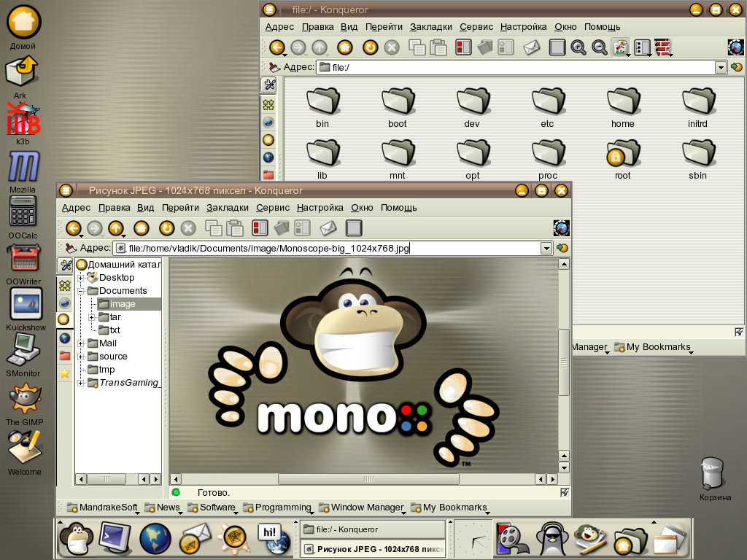This screenshot has width=747, height=560.
Task: Toggle the red folder sidebar tab in JPEG window
Action: [64, 355]
